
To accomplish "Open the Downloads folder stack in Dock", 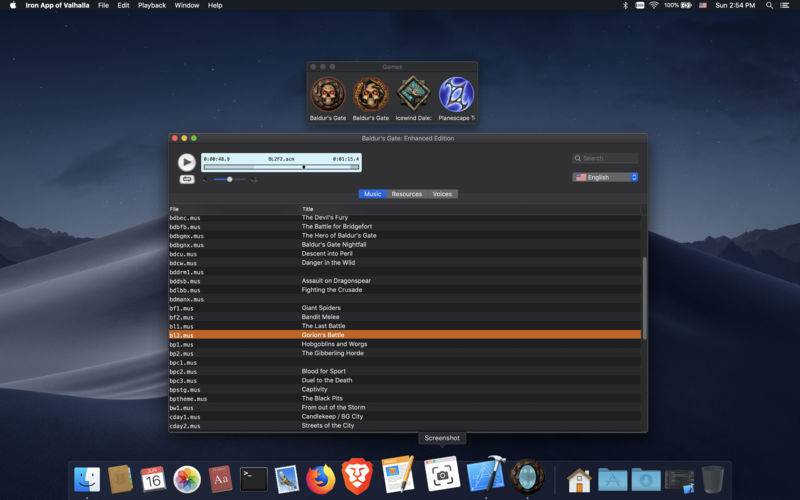I will pyautogui.click(x=646, y=480).
